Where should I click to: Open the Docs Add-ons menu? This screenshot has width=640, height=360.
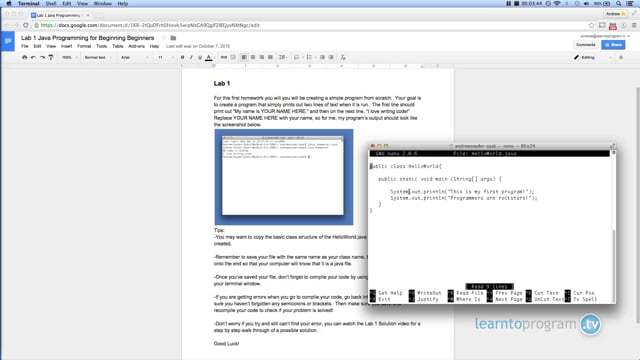[x=136, y=46]
